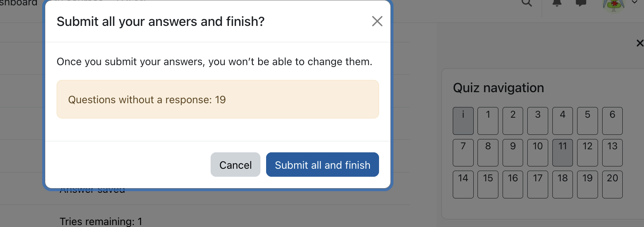Image resolution: width=644 pixels, height=227 pixels.
Task: Click Submit all and finish
Action: pos(322,165)
